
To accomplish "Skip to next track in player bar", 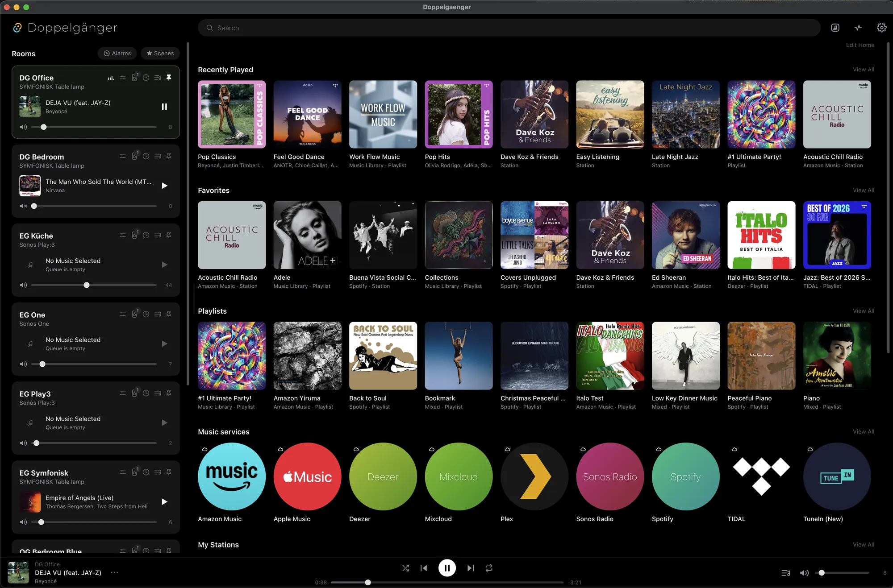I will [471, 568].
